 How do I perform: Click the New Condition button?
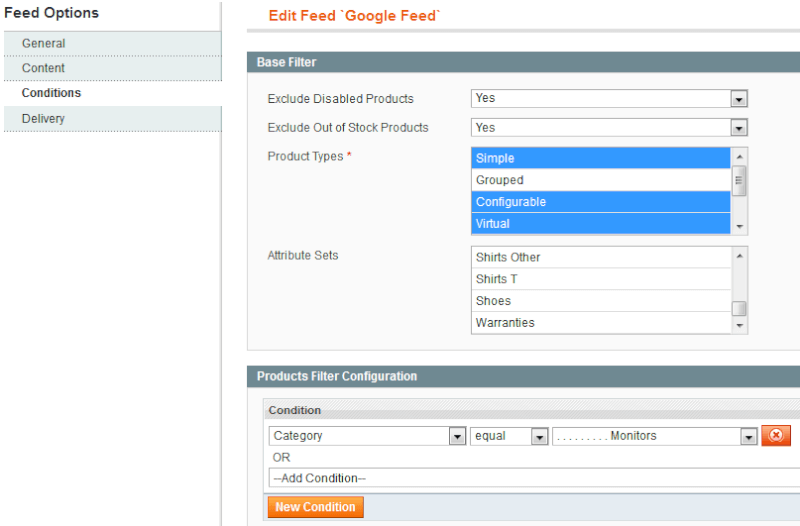click(315, 507)
